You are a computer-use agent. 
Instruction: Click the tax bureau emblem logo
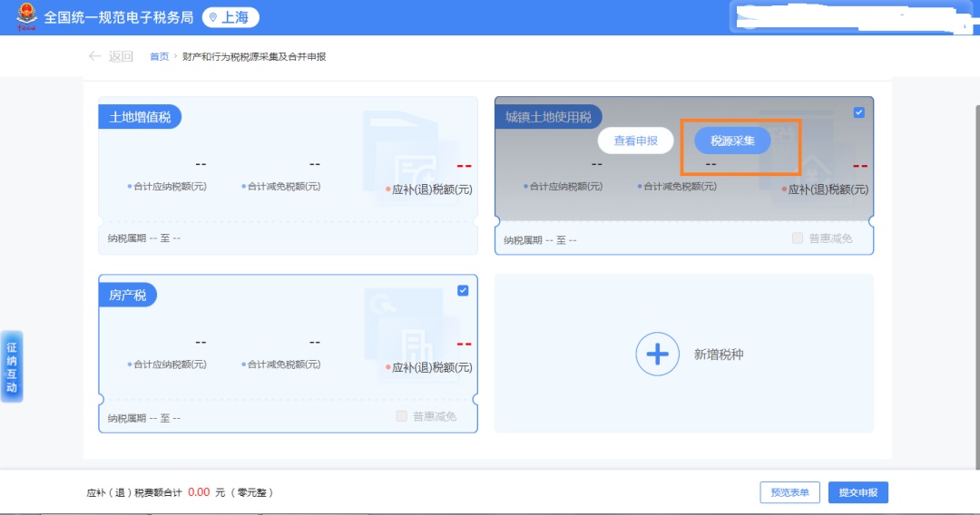pos(25,17)
